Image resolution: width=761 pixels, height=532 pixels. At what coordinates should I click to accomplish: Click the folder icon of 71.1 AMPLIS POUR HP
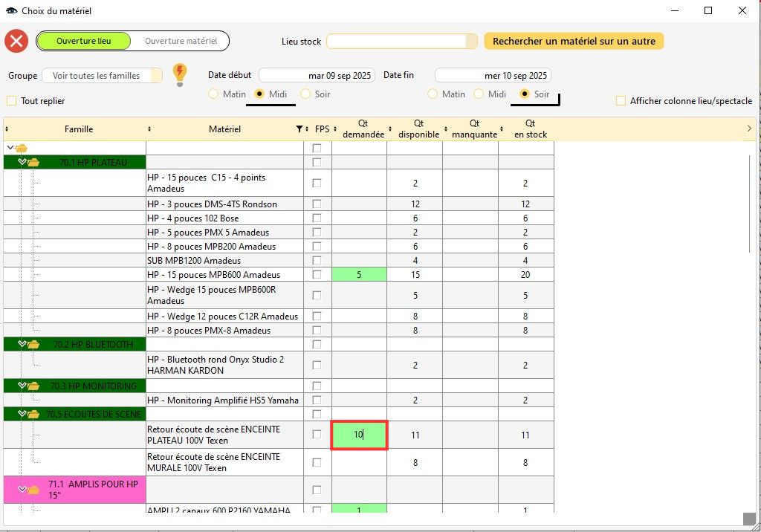pos(34,490)
